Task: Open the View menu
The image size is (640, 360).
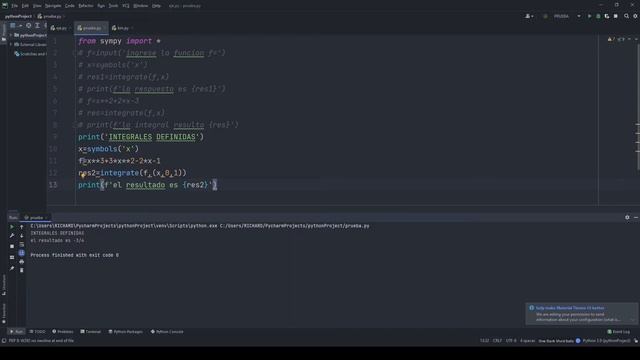Action: click(x=37, y=6)
